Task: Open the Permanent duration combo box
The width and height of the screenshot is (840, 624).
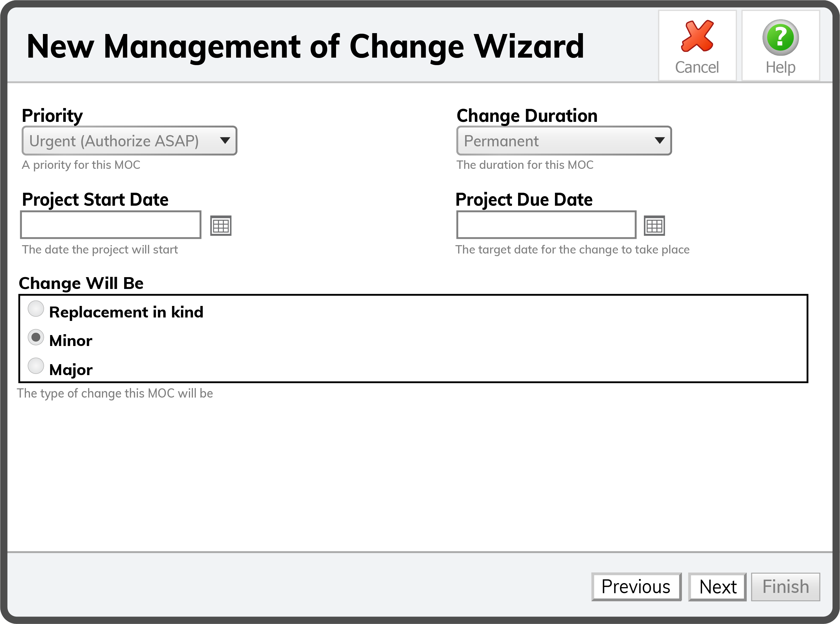Action: (564, 141)
